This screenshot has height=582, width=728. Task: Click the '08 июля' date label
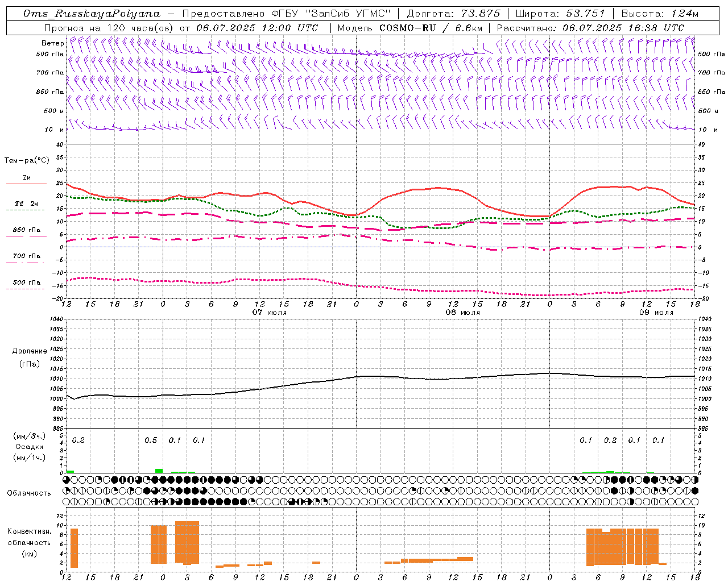pos(462,313)
